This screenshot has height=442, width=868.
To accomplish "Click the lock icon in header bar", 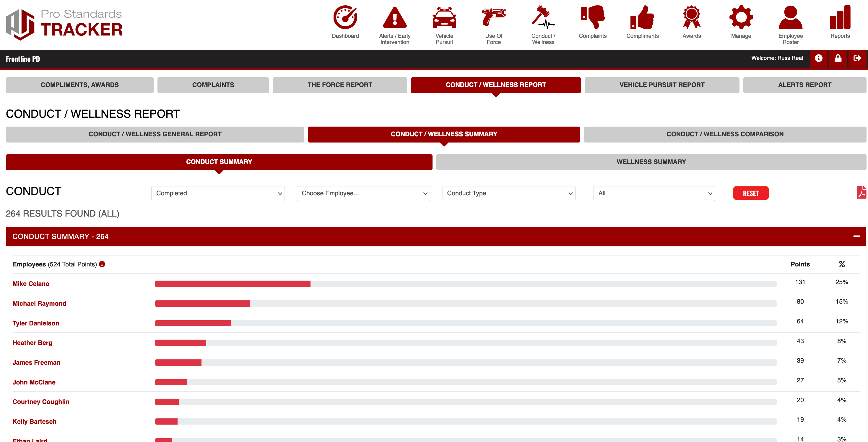I will 838,59.
